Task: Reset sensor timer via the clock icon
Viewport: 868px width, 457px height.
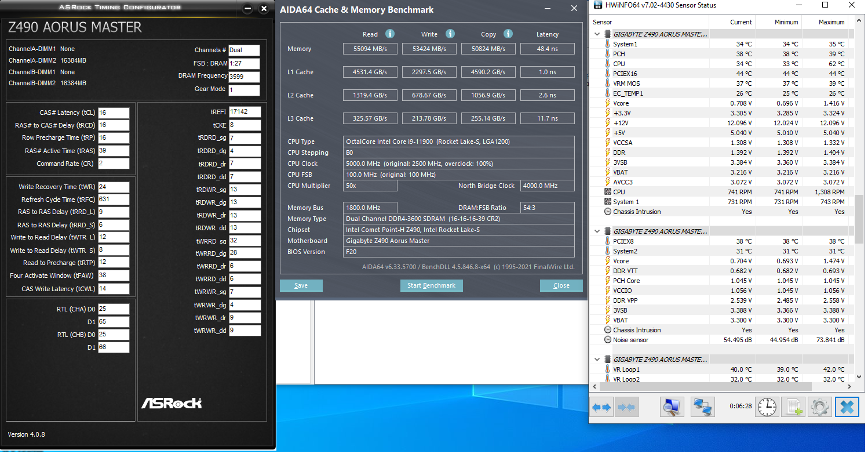Action: point(768,407)
